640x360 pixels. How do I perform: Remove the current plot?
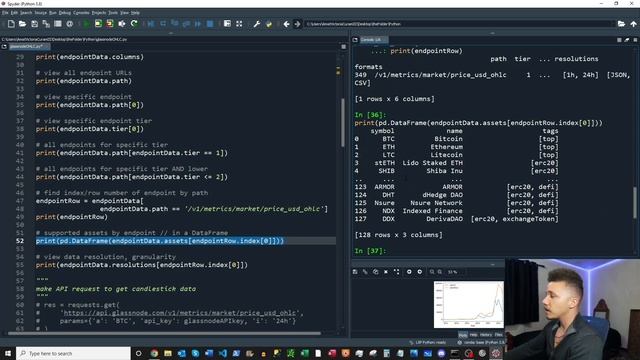point(386,272)
